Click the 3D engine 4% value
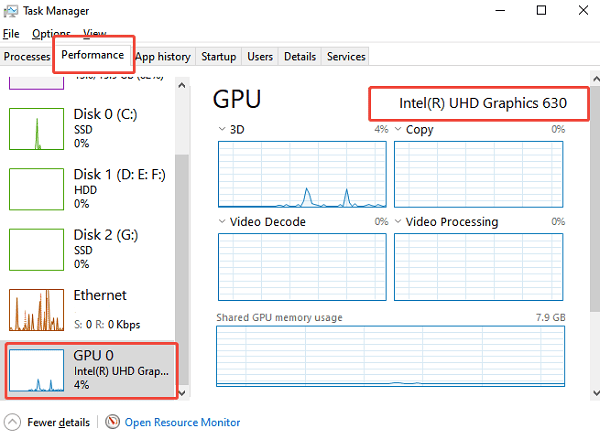 [381, 129]
